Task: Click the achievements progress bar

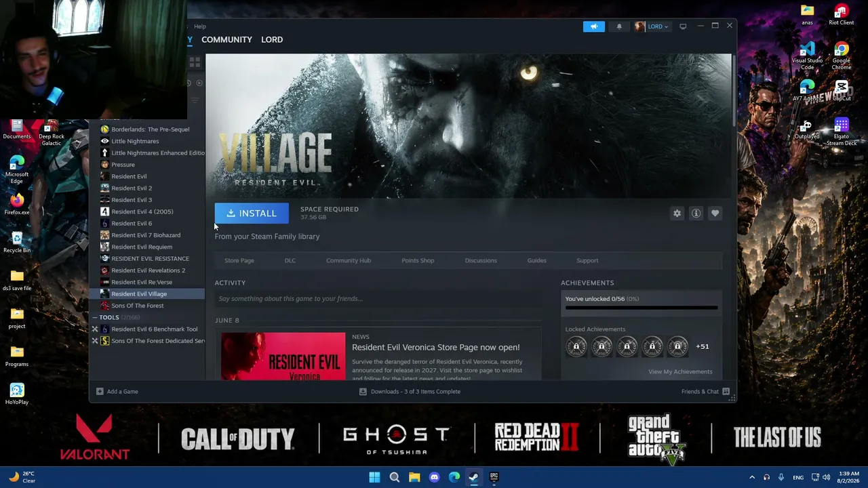Action: coord(642,308)
